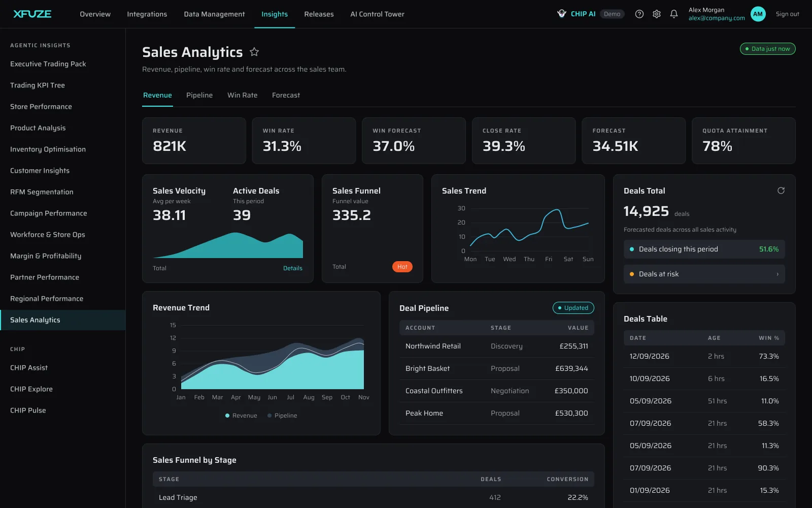Image resolution: width=812 pixels, height=508 pixels.
Task: Select the 12/09/2026 deals table row
Action: coord(704,356)
